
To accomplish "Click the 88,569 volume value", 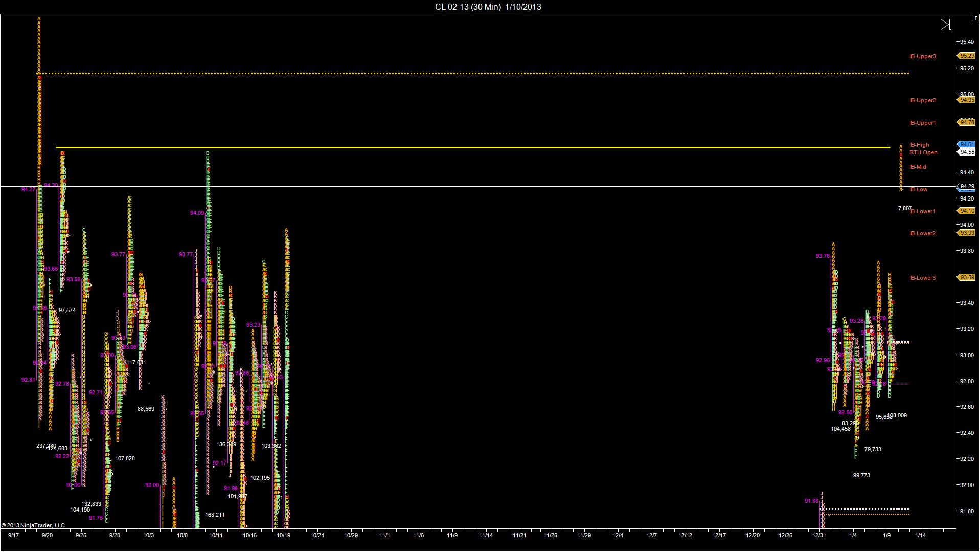I will pyautogui.click(x=146, y=409).
